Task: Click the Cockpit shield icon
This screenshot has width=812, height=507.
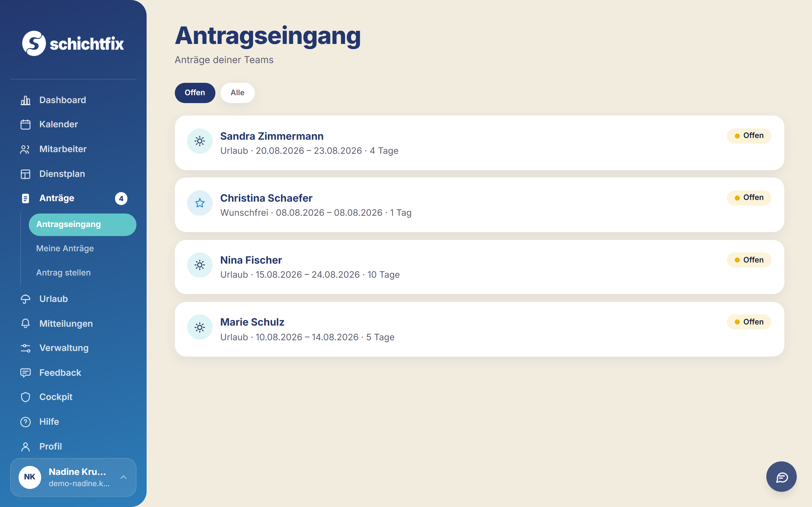Action: tap(25, 397)
